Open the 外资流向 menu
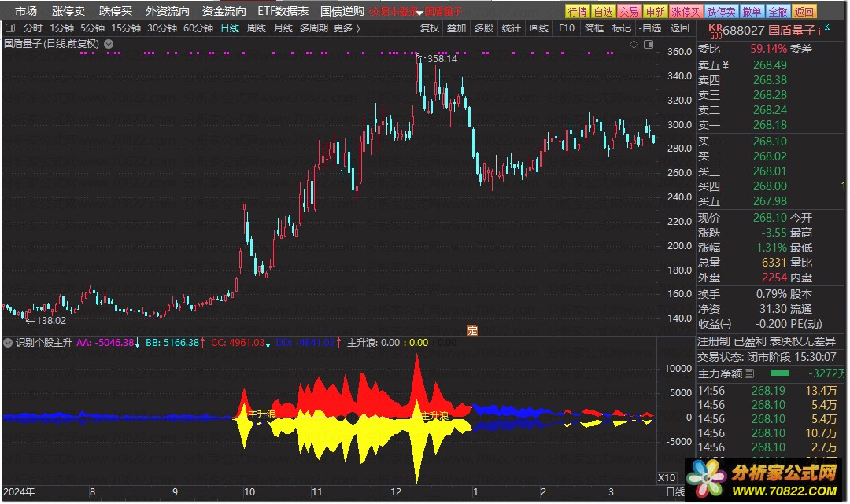The height and width of the screenshot is (504, 850). tap(168, 11)
